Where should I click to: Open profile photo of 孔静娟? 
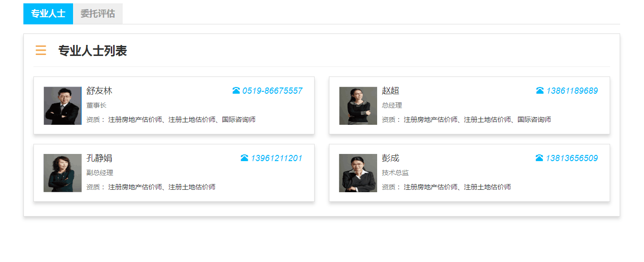63,173
